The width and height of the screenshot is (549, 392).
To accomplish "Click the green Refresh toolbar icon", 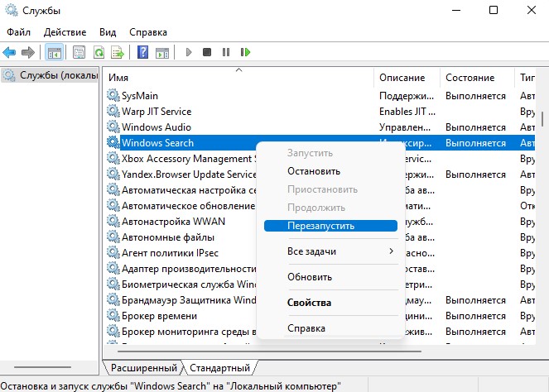I will [99, 52].
